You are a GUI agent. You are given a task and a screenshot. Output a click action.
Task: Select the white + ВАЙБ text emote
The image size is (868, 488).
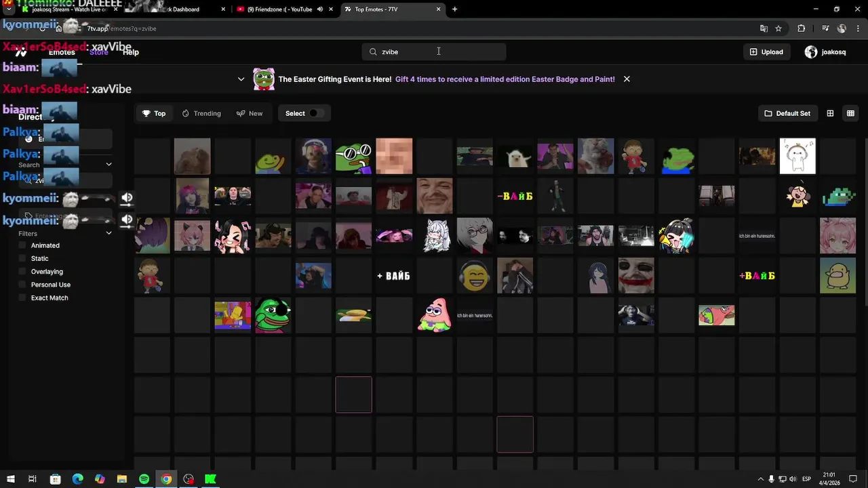click(394, 276)
